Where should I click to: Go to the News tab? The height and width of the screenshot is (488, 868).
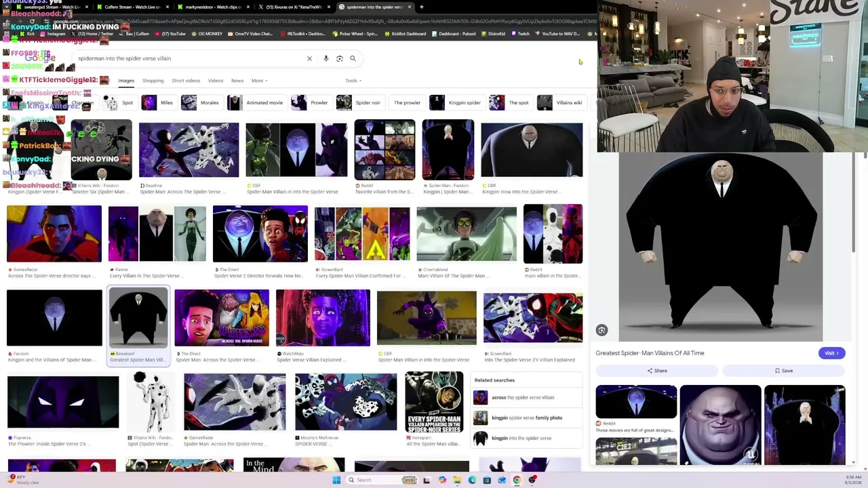click(237, 81)
